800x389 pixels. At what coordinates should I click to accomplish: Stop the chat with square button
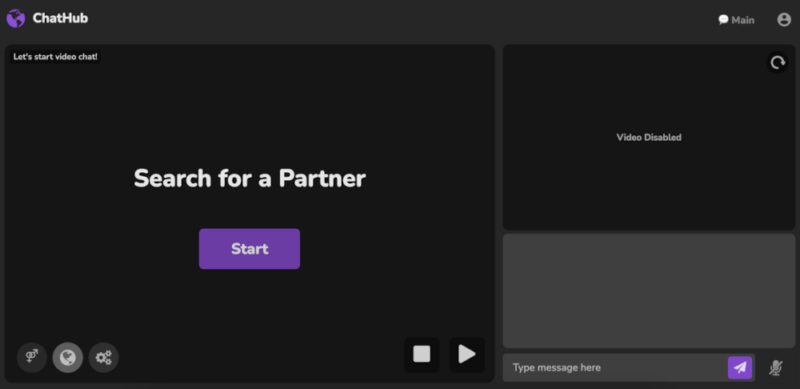[x=422, y=354]
